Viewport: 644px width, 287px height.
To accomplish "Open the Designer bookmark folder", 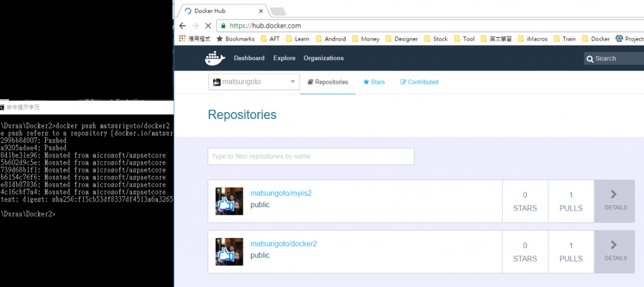I will coord(402,38).
